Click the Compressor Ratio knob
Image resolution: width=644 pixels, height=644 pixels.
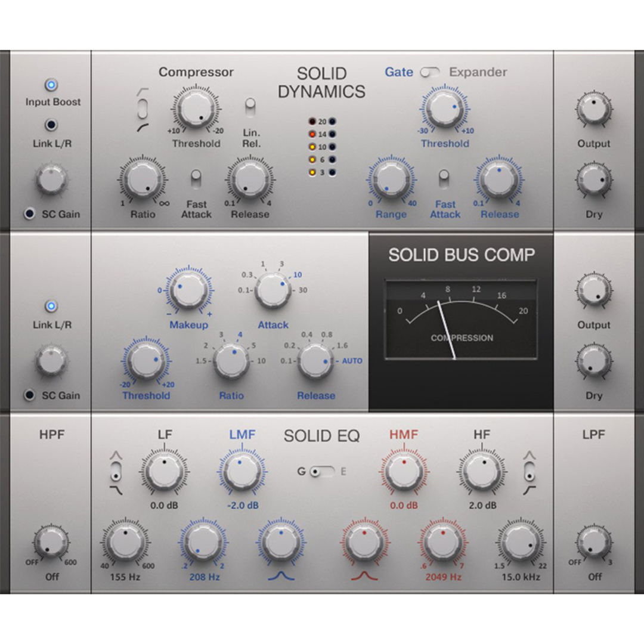(x=143, y=179)
